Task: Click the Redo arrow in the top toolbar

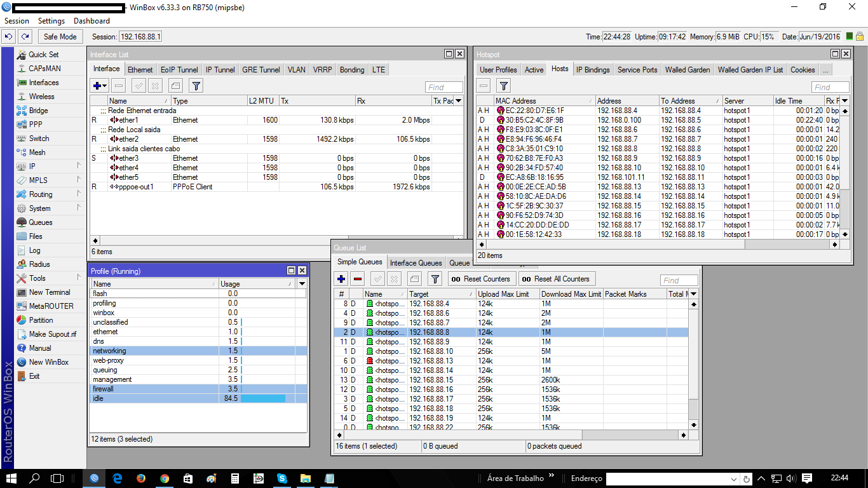Action: [x=25, y=37]
